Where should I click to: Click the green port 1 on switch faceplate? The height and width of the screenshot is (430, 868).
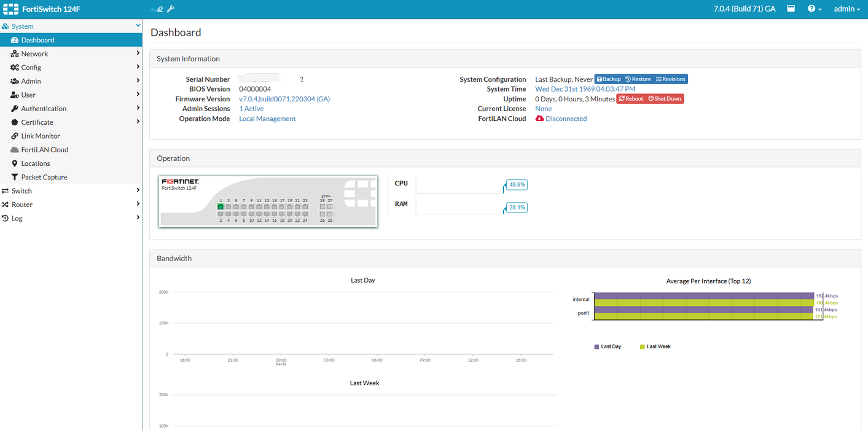click(x=221, y=206)
